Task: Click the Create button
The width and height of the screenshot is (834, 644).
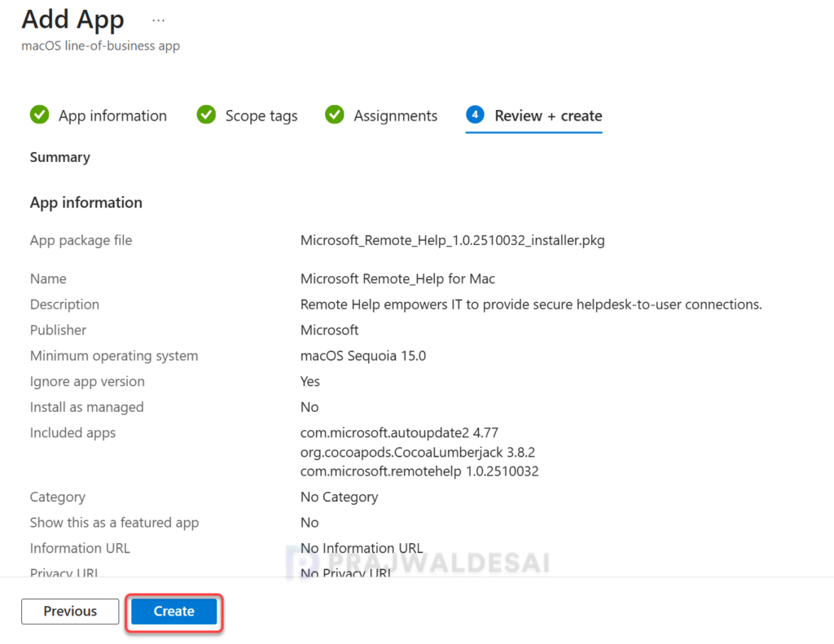Action: click(x=174, y=611)
